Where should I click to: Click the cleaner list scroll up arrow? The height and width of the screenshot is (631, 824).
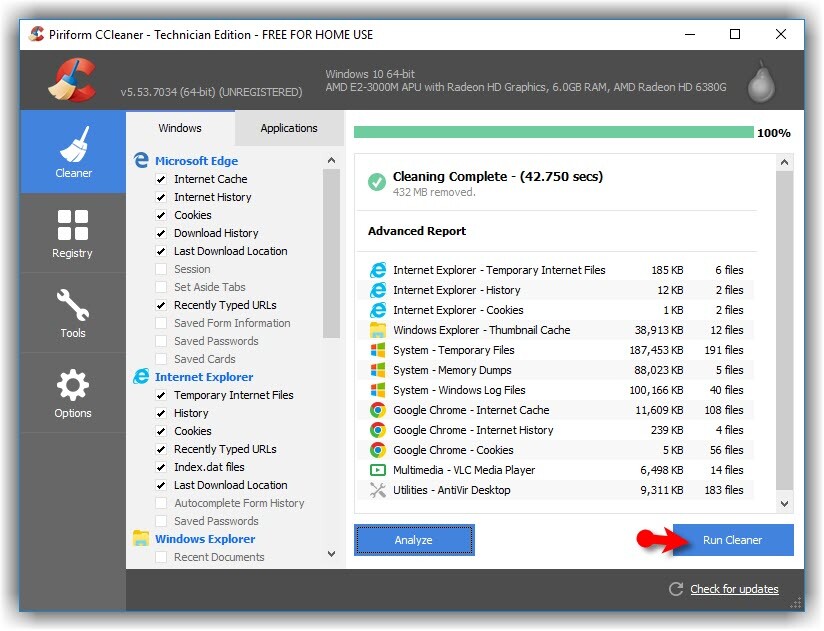(x=331, y=160)
